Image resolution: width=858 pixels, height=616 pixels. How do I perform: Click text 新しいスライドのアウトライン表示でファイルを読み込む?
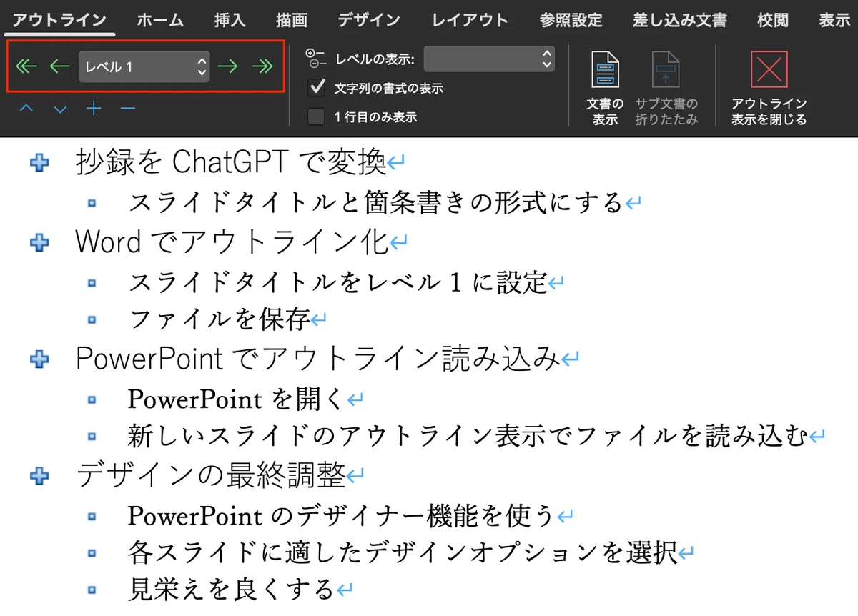[468, 434]
